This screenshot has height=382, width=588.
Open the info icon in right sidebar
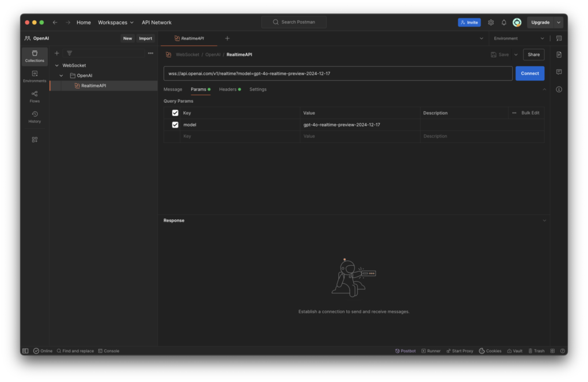[559, 89]
